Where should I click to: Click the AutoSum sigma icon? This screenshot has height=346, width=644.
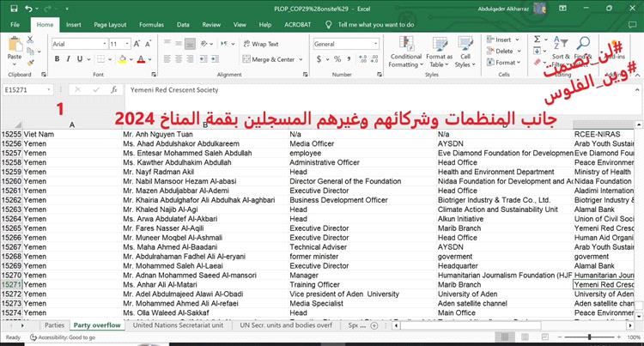[538, 39]
